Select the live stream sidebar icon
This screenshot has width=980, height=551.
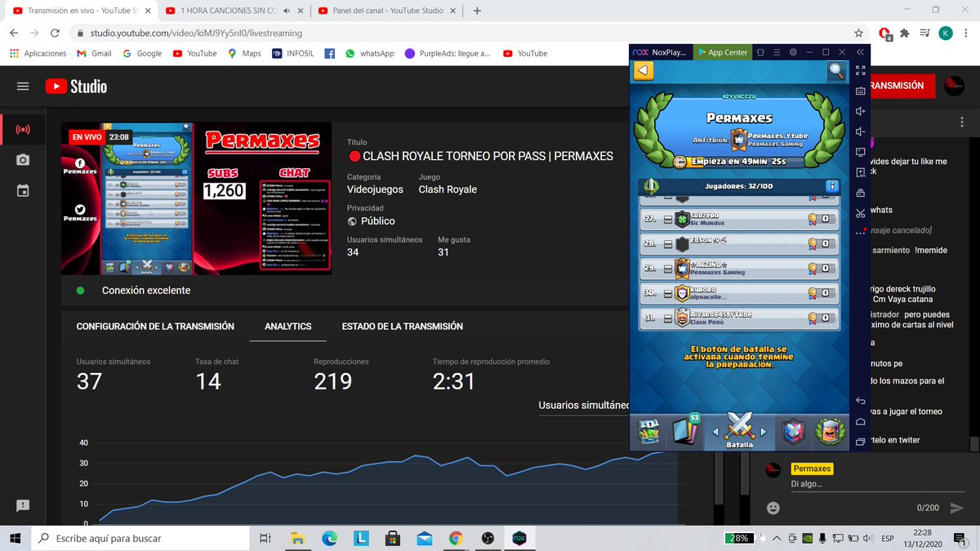click(23, 130)
